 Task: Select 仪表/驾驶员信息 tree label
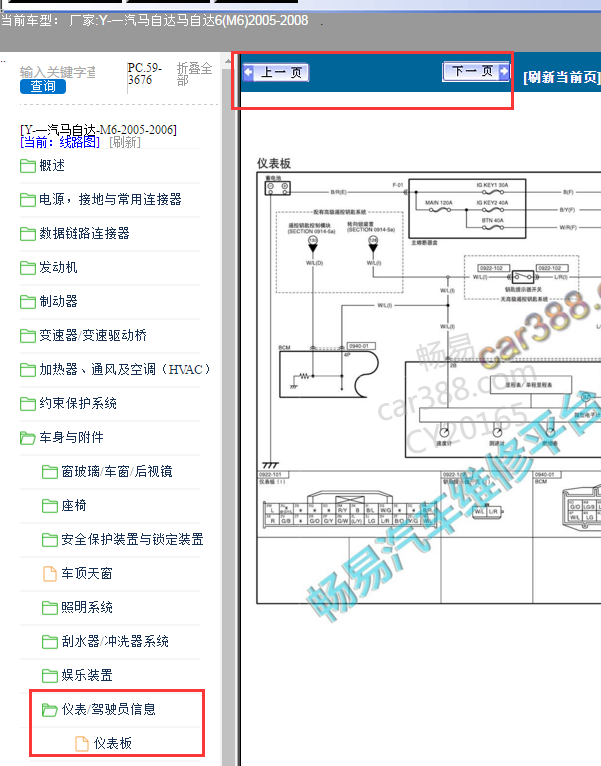point(108,709)
